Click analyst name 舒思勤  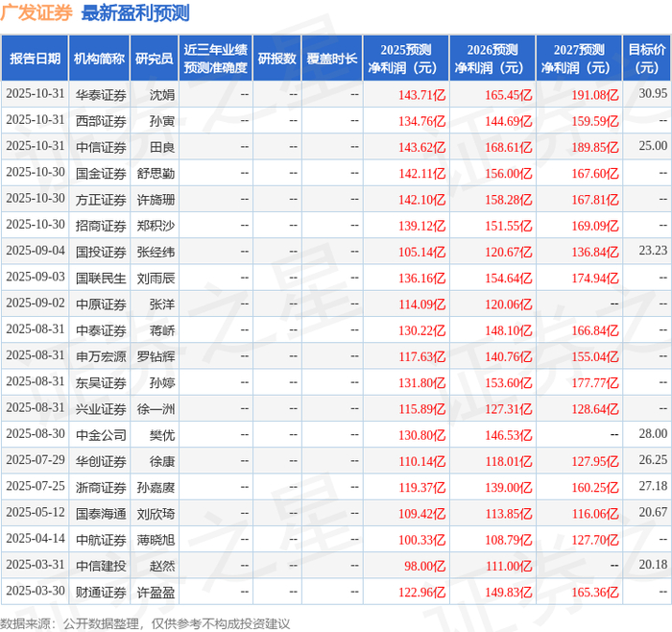156,173
